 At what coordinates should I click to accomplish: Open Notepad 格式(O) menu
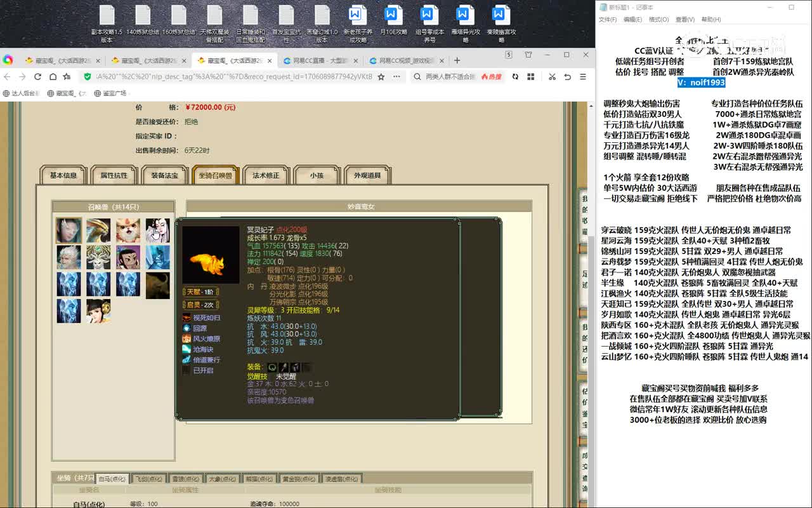coord(658,20)
